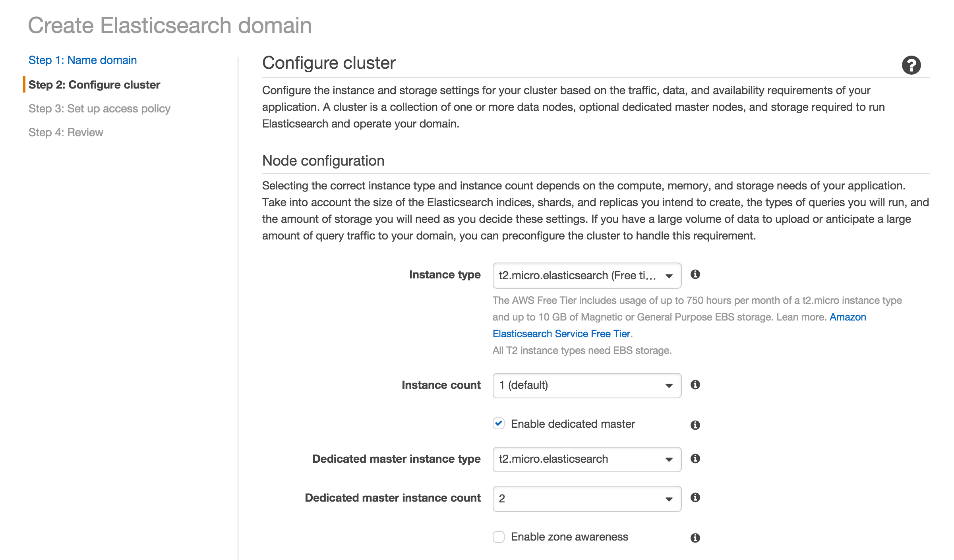954x560 pixels.
Task: Click info icon for Dedicated master instance type
Action: (695, 459)
